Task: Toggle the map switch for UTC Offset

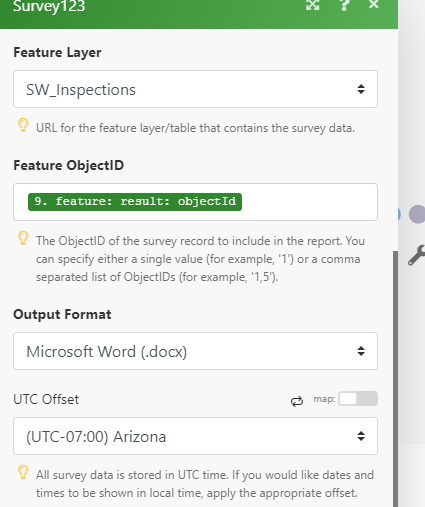Action: coord(358,399)
